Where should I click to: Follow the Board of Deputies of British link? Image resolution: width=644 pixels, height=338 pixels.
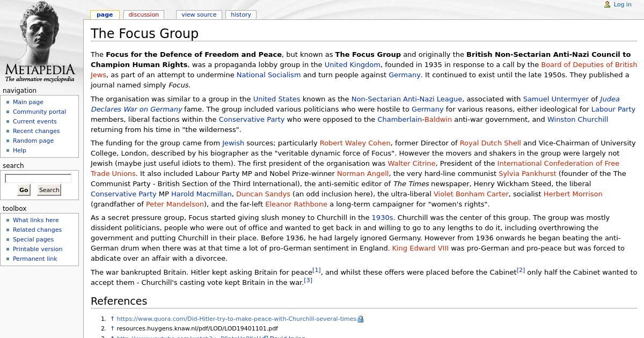[589, 64]
